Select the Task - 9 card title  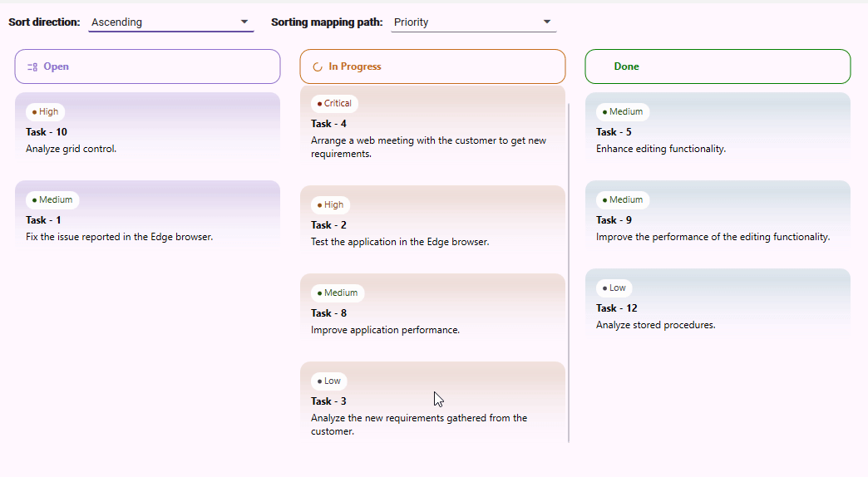point(614,220)
